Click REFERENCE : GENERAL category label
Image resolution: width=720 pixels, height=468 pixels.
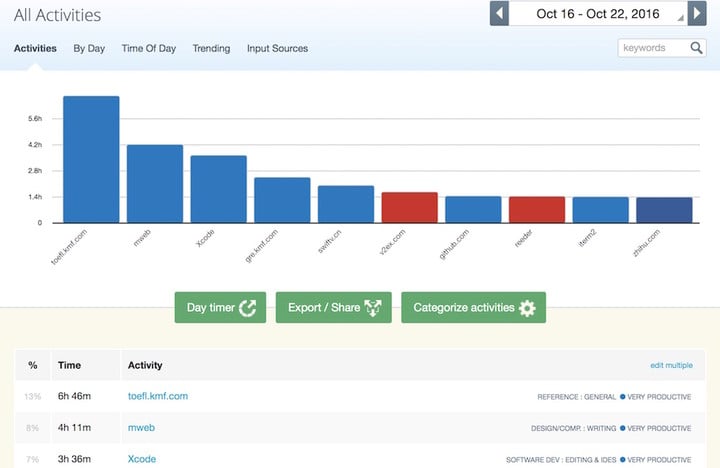[577, 397]
